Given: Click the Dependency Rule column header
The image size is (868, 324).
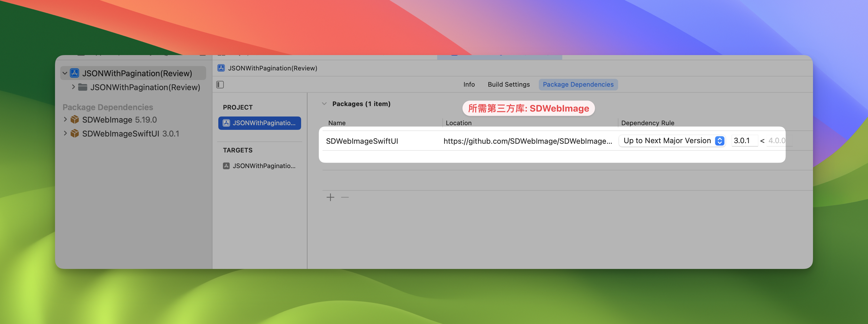Looking at the screenshot, I should (x=648, y=123).
